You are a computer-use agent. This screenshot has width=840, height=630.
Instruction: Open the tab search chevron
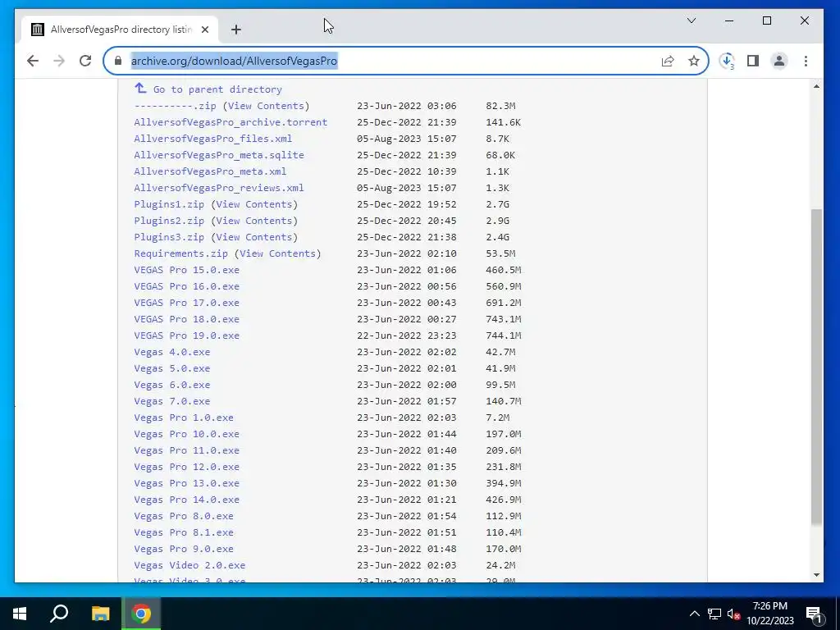[692, 21]
